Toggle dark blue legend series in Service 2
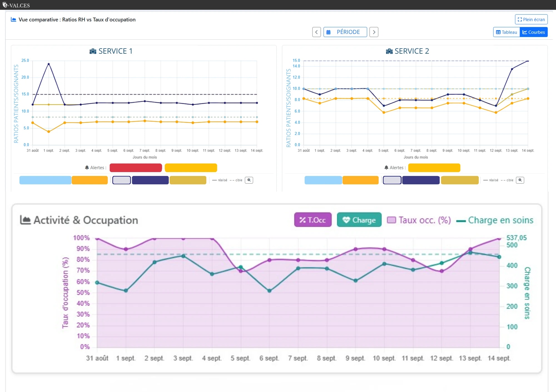556x392 pixels. [421, 180]
